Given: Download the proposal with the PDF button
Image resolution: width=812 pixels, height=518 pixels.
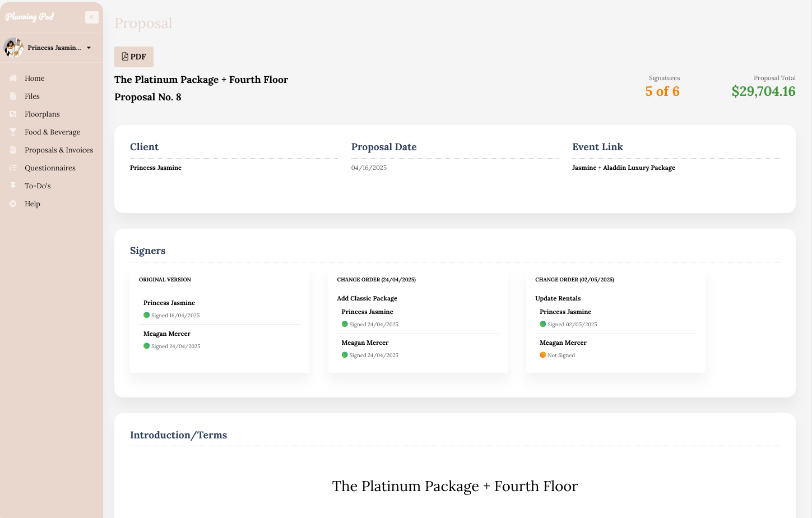Looking at the screenshot, I should coord(134,57).
